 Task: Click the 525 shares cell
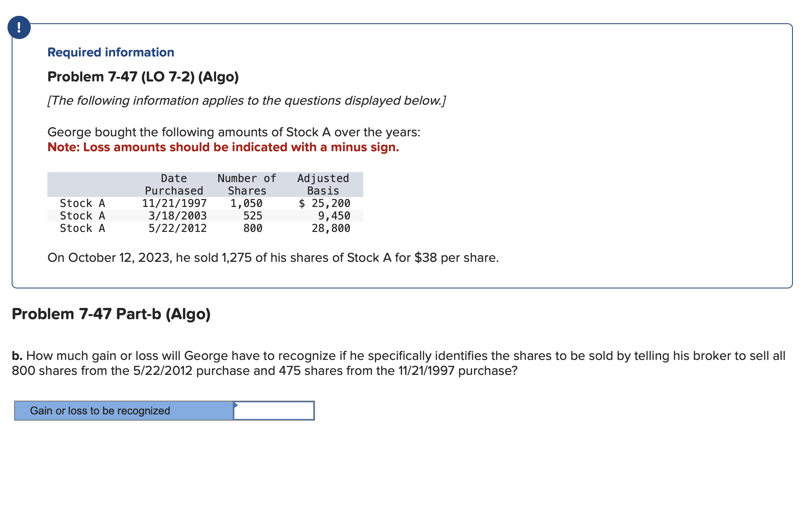[253, 216]
